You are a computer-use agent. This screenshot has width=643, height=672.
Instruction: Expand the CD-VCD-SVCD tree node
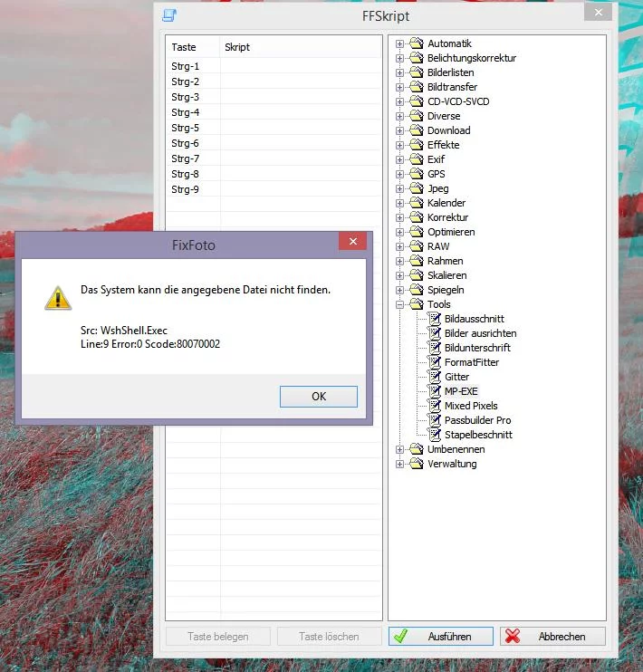pyautogui.click(x=399, y=102)
